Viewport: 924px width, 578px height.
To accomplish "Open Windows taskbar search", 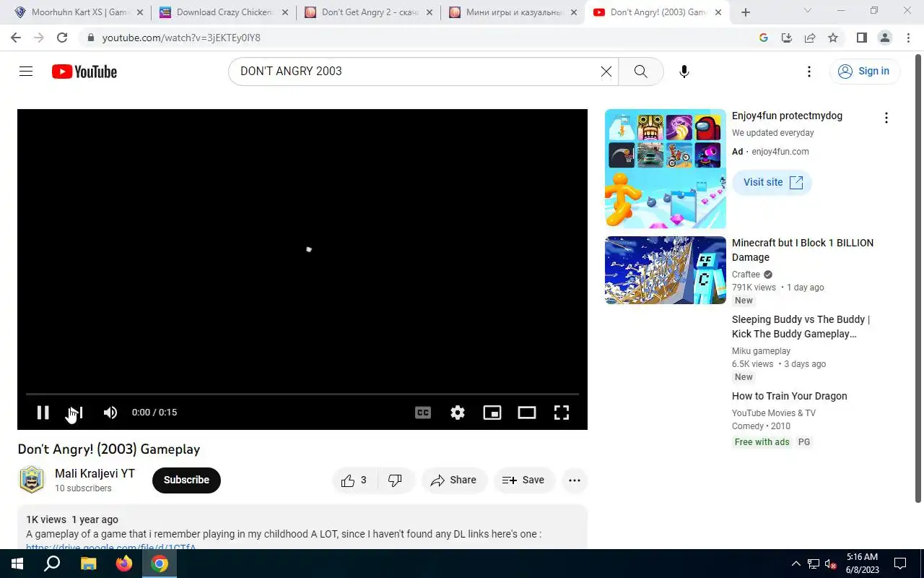I will (52, 564).
